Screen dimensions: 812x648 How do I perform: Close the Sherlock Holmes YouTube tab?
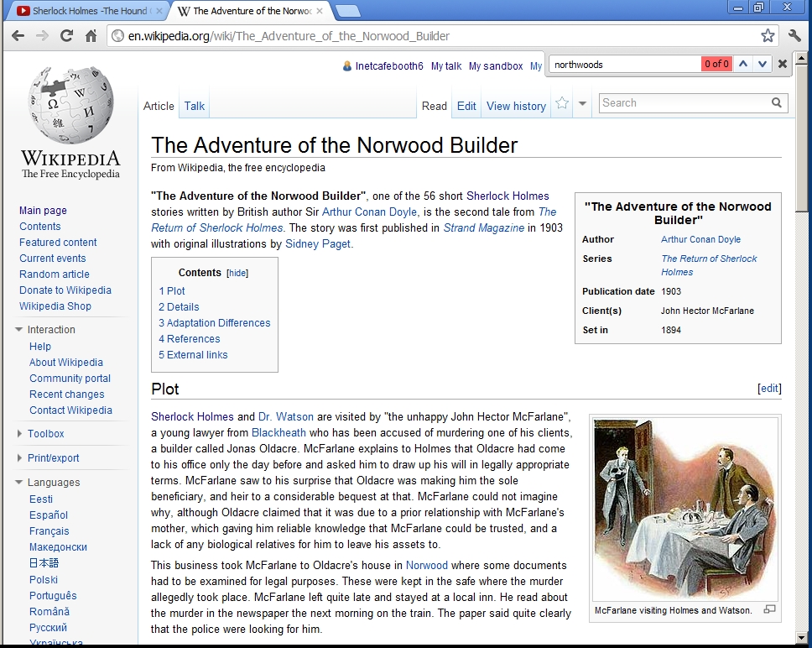click(159, 10)
